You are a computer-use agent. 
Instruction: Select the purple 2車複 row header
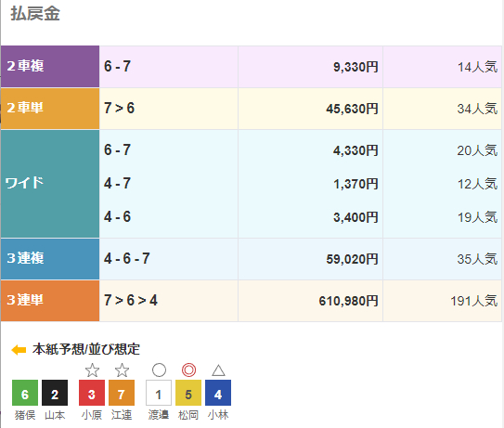(x=50, y=67)
